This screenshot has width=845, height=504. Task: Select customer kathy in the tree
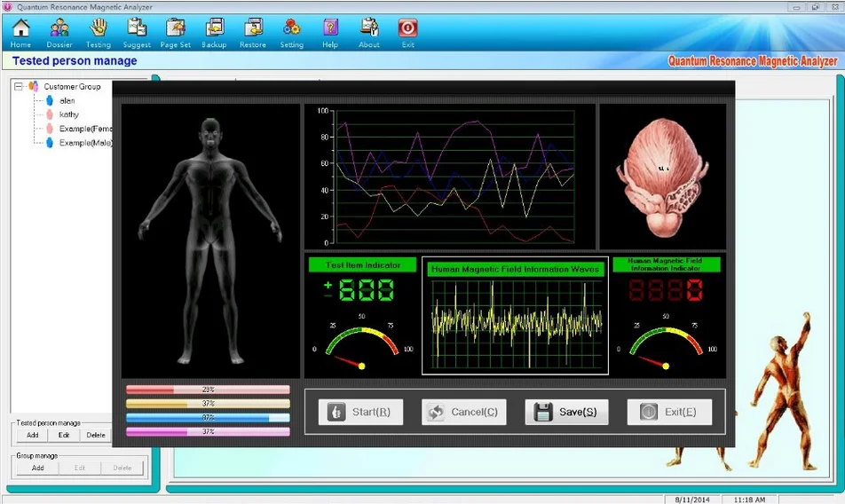click(x=69, y=114)
